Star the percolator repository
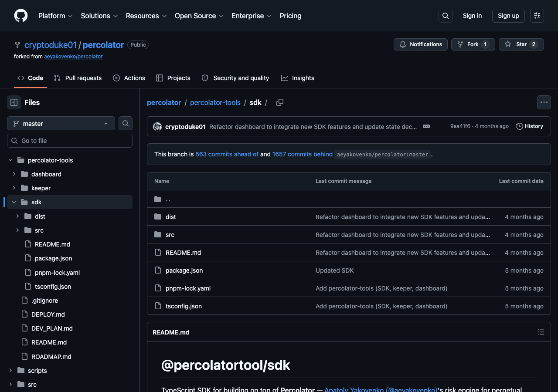The height and width of the screenshot is (392, 558). pyautogui.click(x=521, y=44)
